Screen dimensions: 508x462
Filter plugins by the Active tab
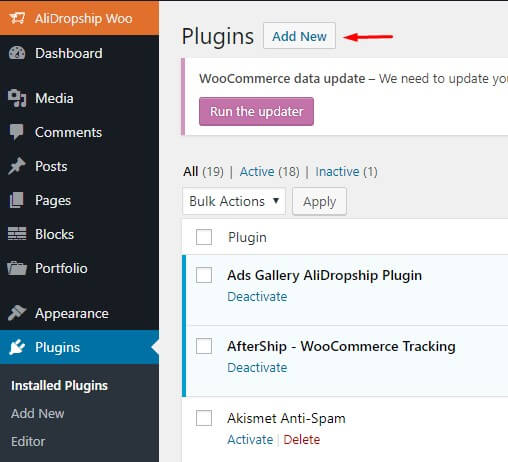pyautogui.click(x=257, y=172)
